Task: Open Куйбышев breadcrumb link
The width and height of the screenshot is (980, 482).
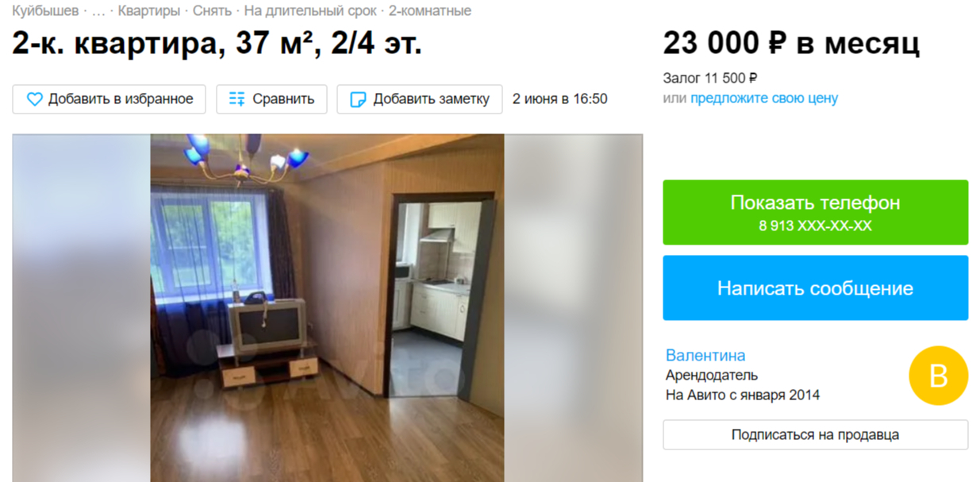Action: tap(45, 11)
